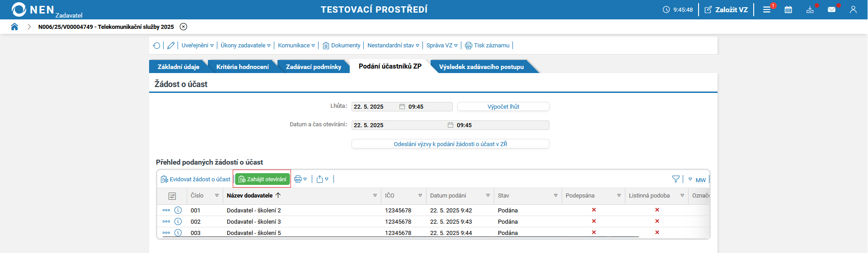
Task: Open row actions menu for 002
Action: click(x=166, y=221)
